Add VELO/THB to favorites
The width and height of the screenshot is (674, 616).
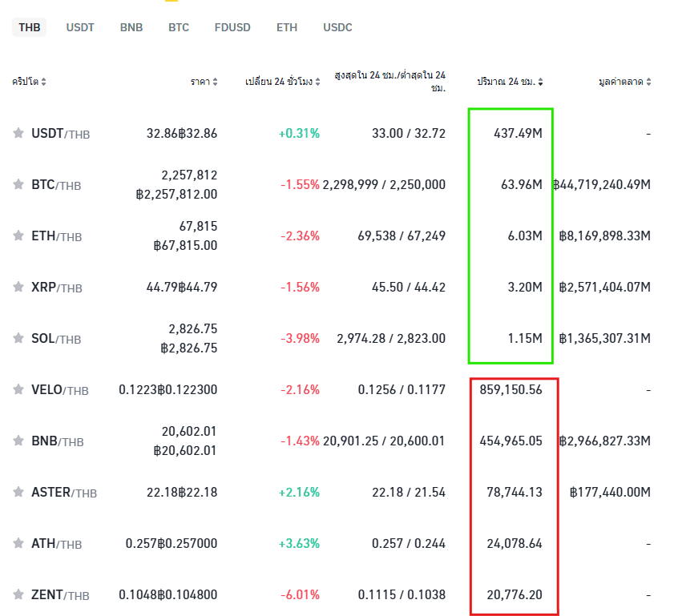pos(18,389)
